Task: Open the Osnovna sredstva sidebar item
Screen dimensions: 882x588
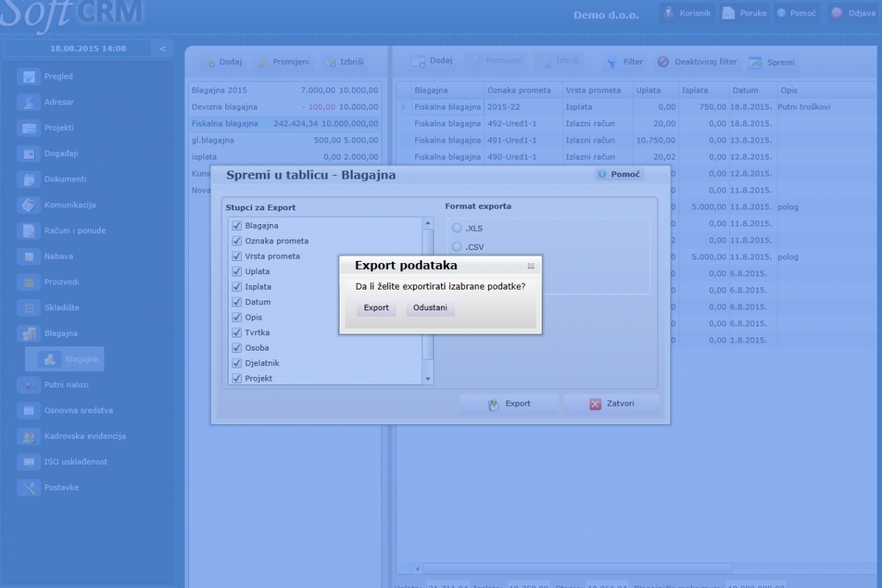Action: 79,410
